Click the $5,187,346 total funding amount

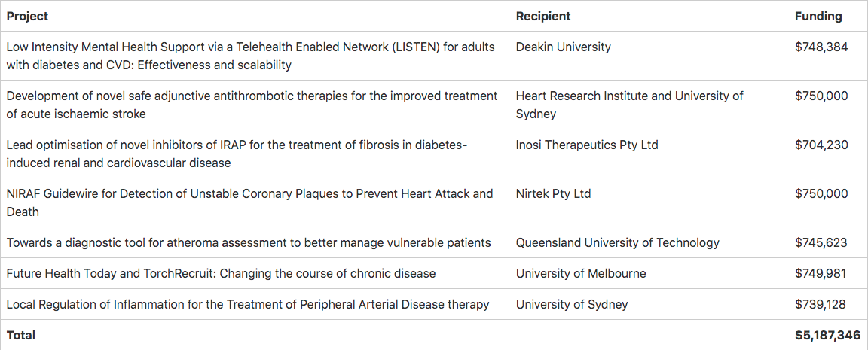(827, 335)
